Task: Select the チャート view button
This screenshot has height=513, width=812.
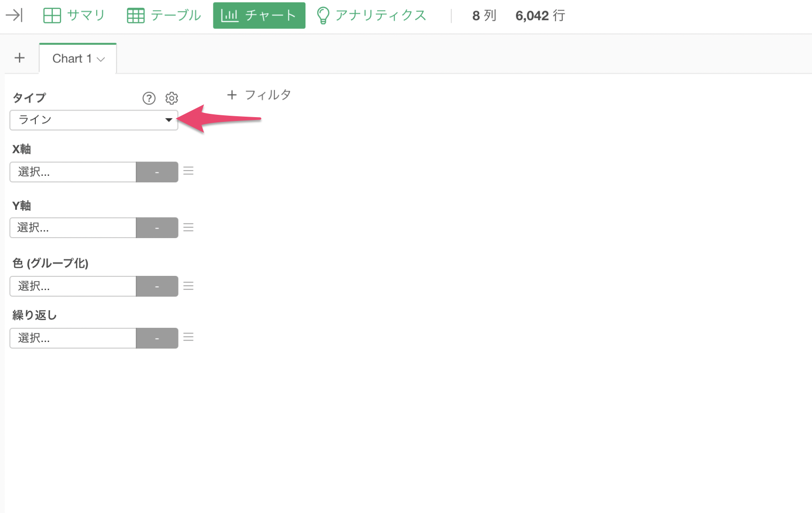Action: 259,16
